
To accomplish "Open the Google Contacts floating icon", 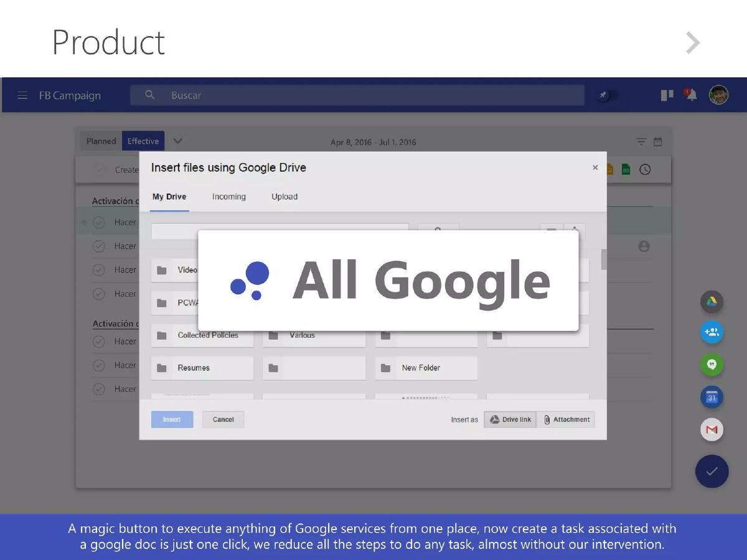I will pyautogui.click(x=712, y=332).
